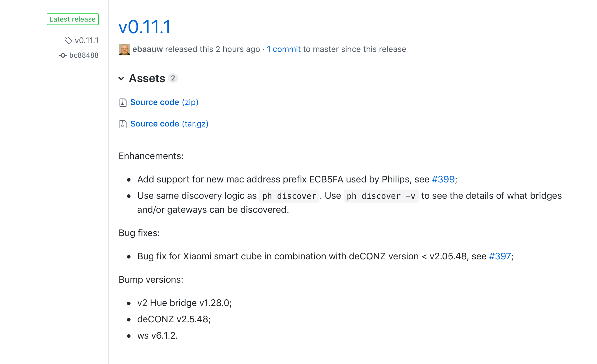Download Source code (zip)
The height and width of the screenshot is (364, 597).
(x=164, y=102)
